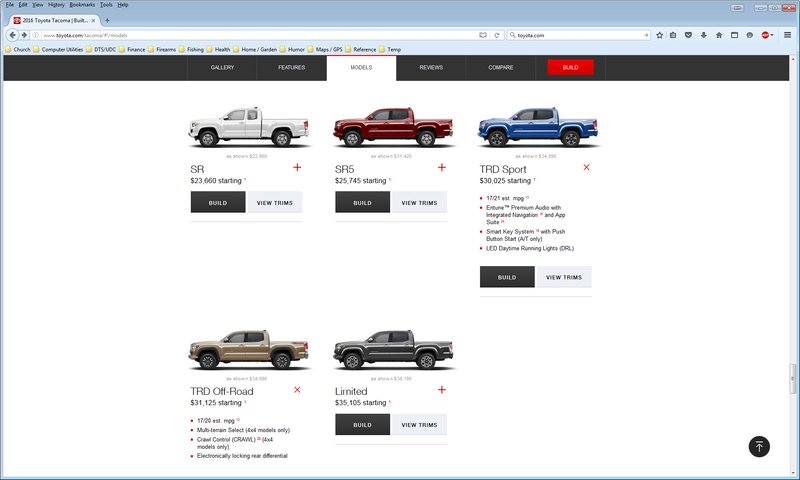
Task: Switch to the Features section tab
Action: 292,68
